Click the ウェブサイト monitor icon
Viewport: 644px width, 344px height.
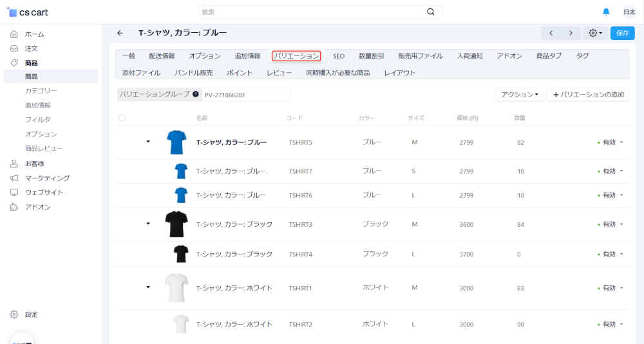(x=14, y=193)
